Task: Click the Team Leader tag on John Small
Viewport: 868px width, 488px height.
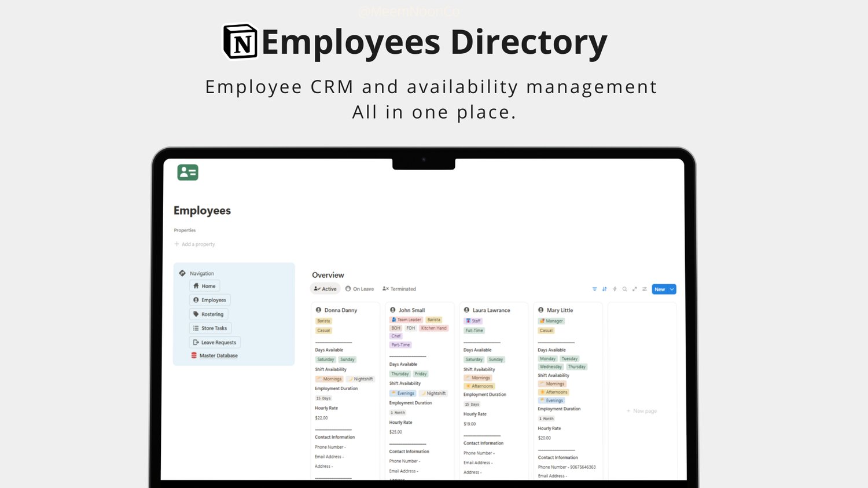Action: pos(406,320)
